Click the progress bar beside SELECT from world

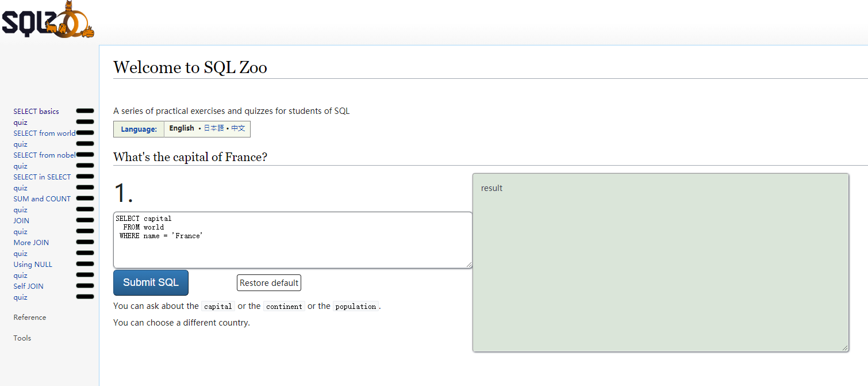coord(85,133)
